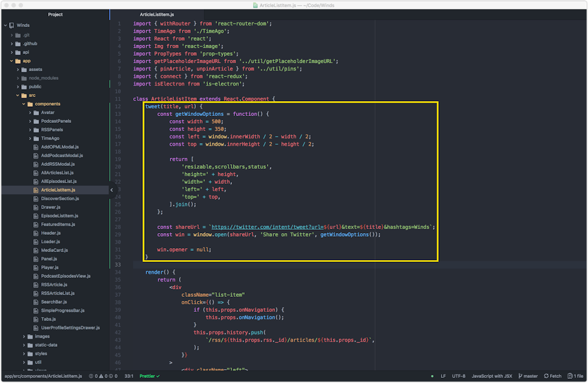Hide the tree view using the arrow handle
The width and height of the screenshot is (588, 383).
(111, 190)
